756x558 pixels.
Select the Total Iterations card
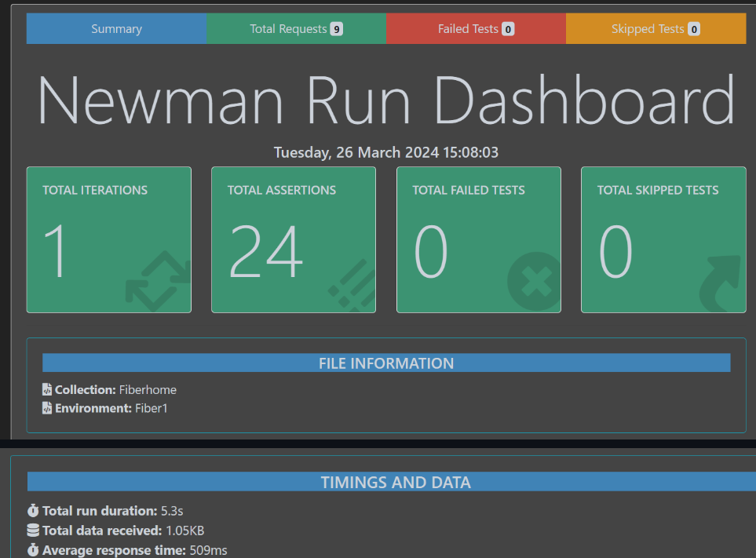pyautogui.click(x=109, y=239)
